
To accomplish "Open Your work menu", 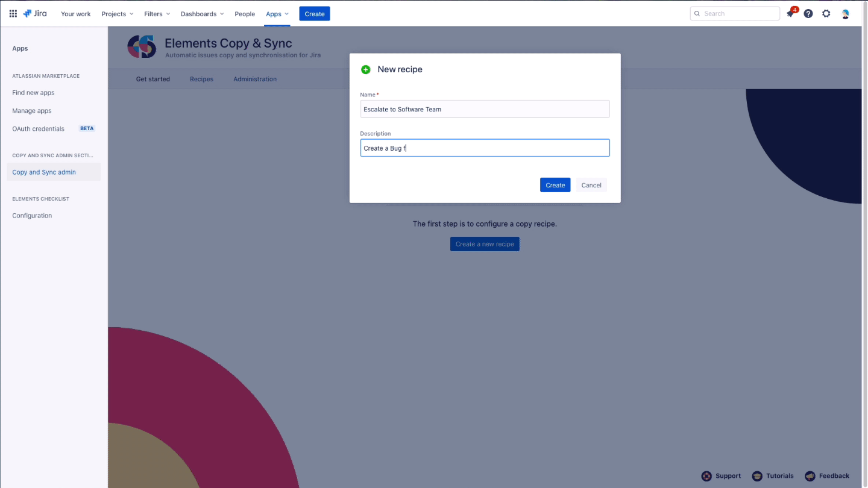I will tap(76, 14).
